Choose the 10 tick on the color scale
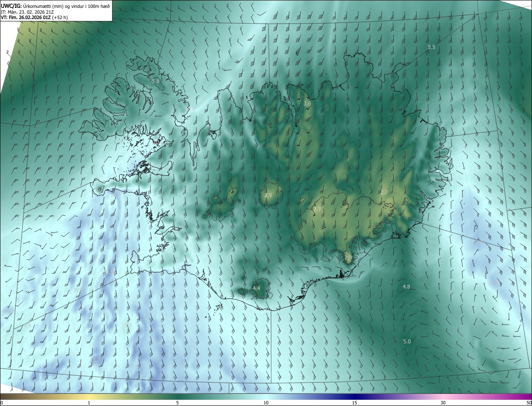The image size is (532, 406). pos(266,403)
